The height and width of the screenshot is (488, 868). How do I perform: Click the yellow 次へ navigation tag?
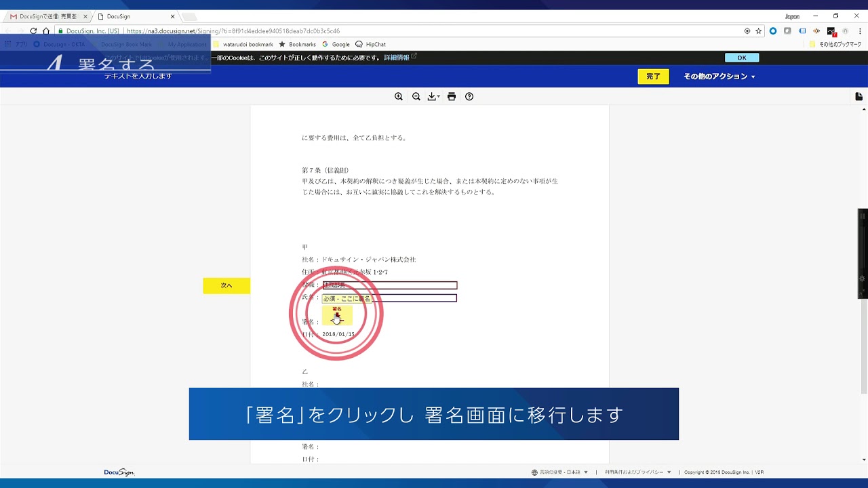(x=226, y=285)
